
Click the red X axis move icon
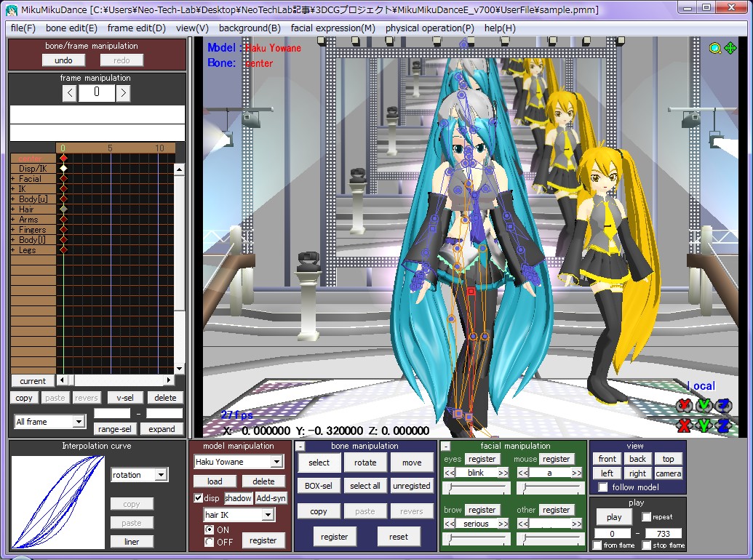684,425
